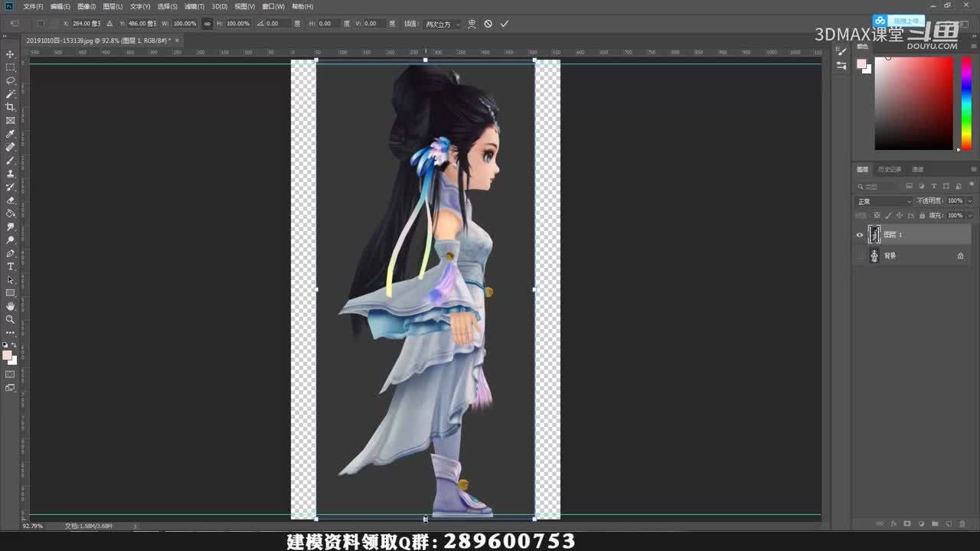Toggle smart object layer filter icon
Screen dimensions: 980x551
[958, 186]
